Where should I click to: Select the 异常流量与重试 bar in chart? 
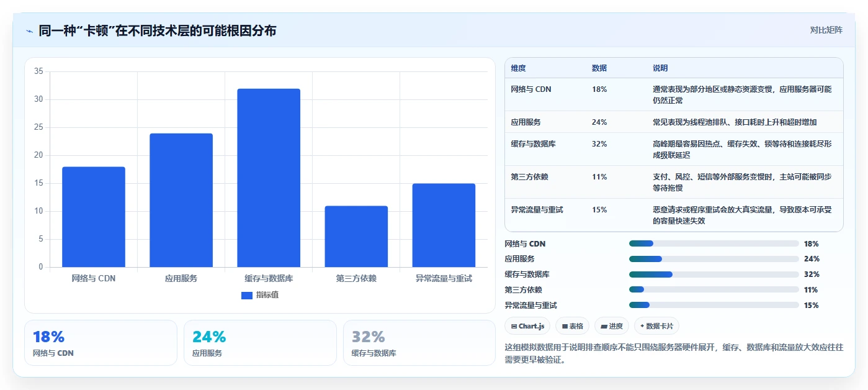click(444, 225)
